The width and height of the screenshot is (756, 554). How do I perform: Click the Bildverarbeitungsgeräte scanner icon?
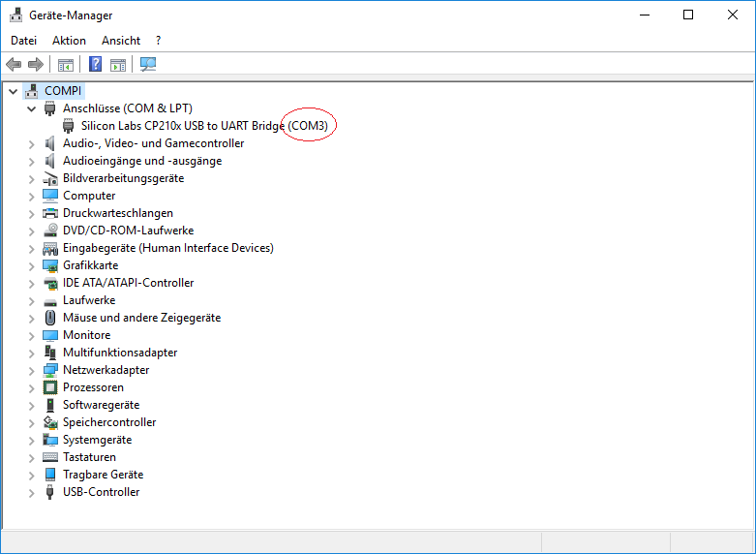coord(50,178)
